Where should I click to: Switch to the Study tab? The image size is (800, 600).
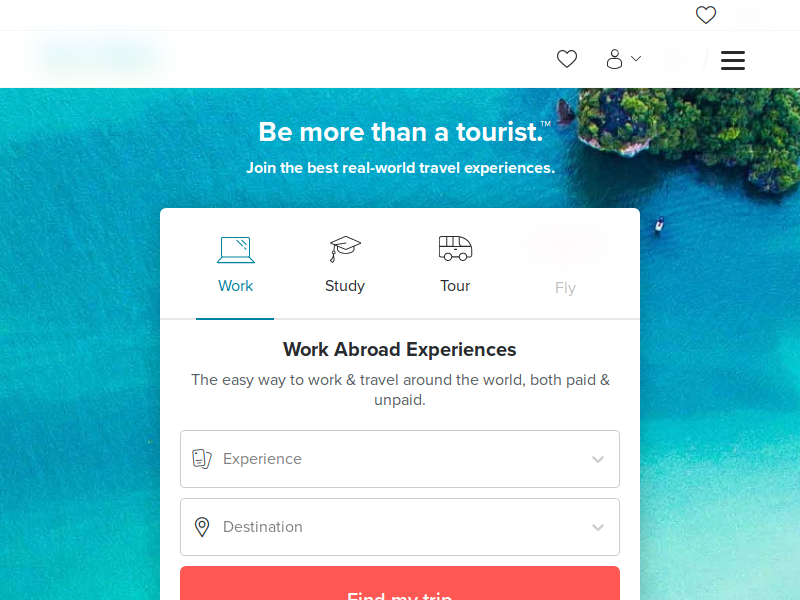point(345,286)
